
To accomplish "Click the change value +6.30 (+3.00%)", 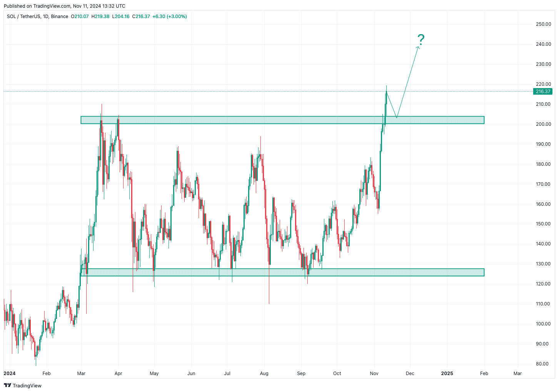I will click(170, 17).
